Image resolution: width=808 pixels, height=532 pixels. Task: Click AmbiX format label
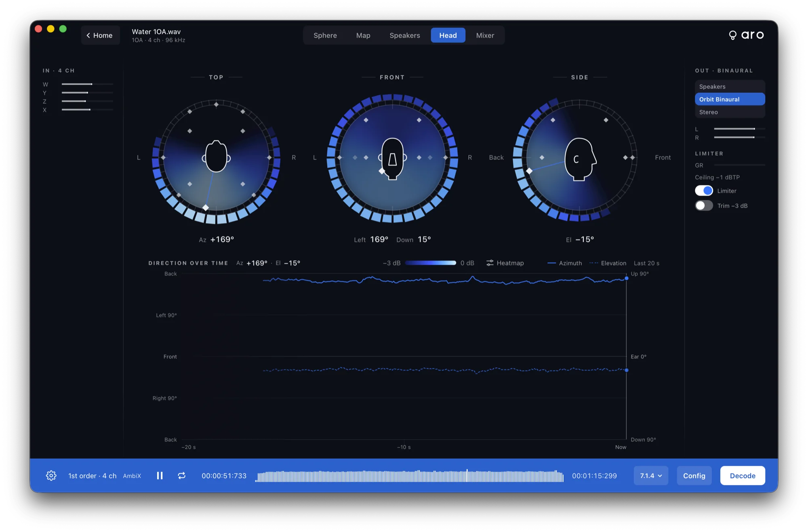tap(132, 476)
